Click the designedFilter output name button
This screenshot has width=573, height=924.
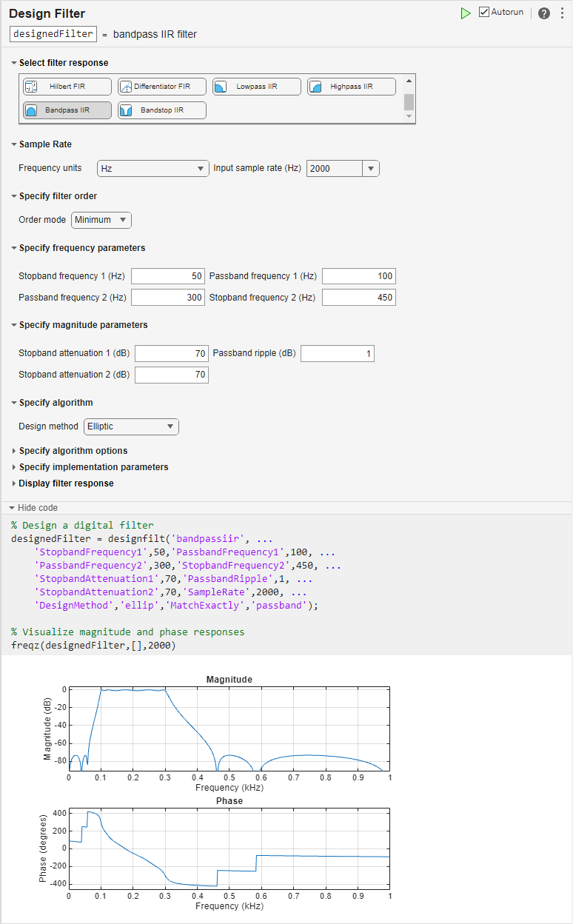[x=52, y=33]
